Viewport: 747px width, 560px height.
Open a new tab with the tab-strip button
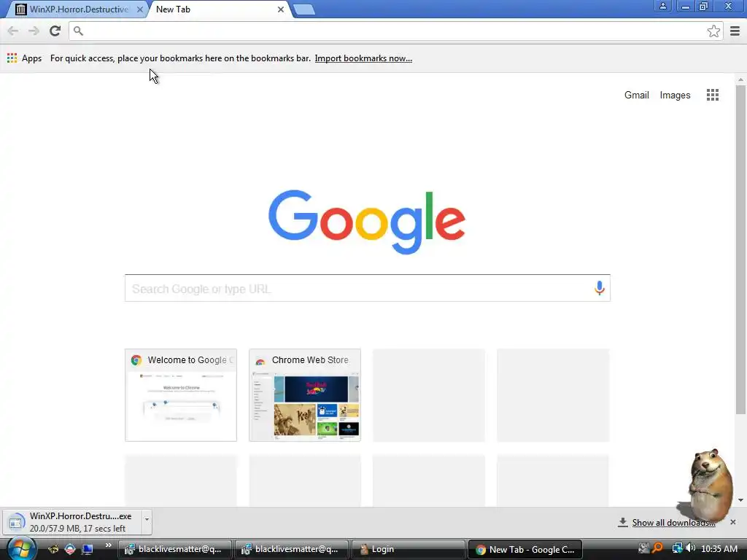coord(304,9)
